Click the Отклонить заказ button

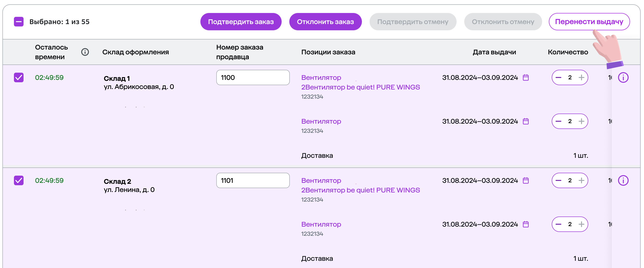coord(325,22)
